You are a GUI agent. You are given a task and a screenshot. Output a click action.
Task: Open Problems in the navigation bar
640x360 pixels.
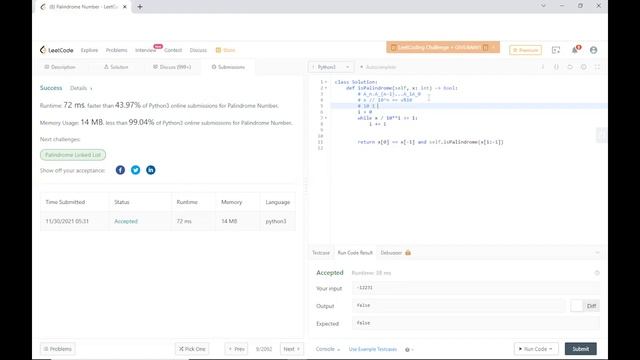coord(117,50)
